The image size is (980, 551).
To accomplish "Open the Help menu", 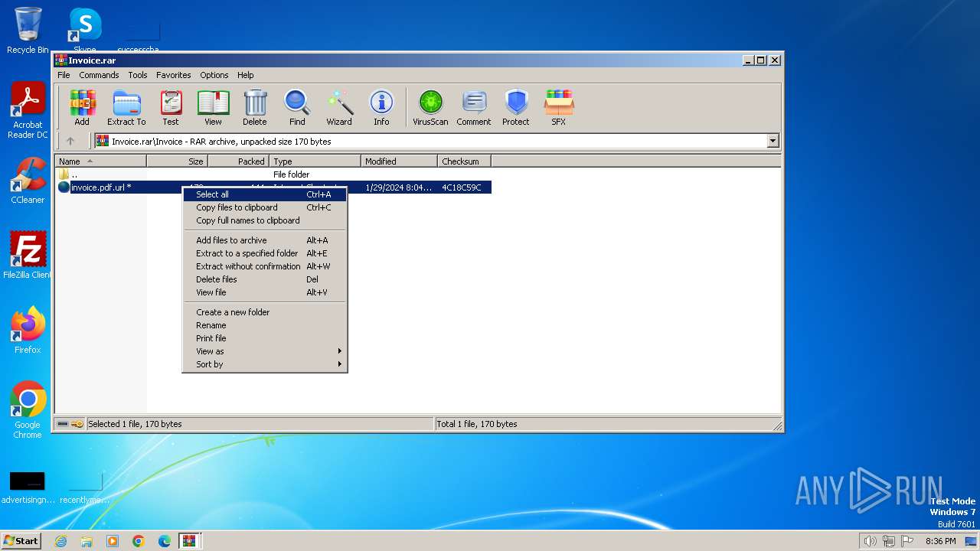I will (x=245, y=75).
